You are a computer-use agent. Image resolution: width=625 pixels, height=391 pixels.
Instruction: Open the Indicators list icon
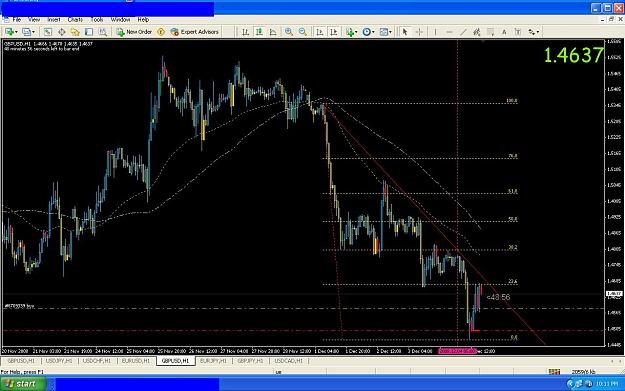(x=350, y=32)
